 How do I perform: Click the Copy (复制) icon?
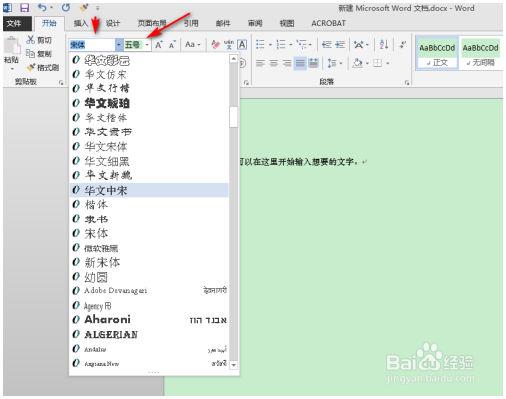click(x=31, y=53)
